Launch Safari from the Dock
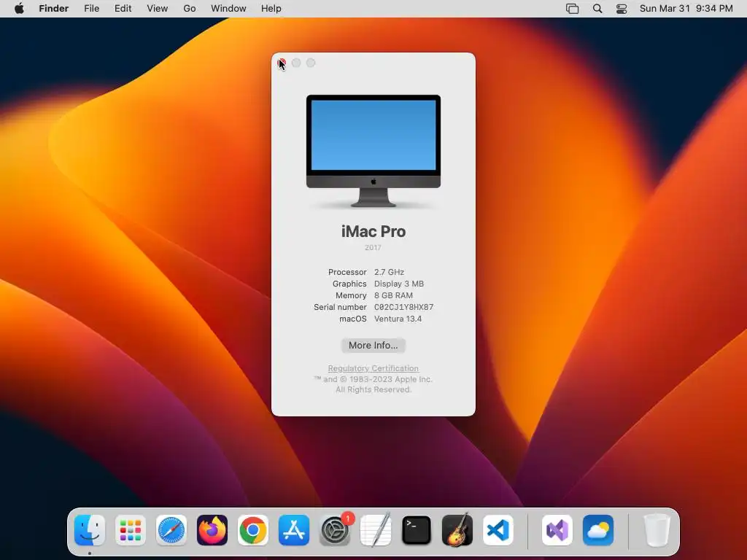 171,530
